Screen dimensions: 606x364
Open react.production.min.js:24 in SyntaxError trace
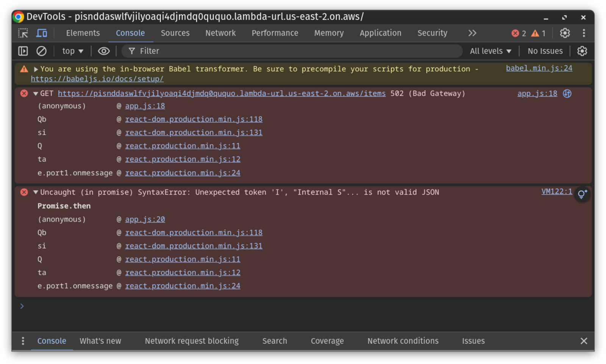(183, 286)
